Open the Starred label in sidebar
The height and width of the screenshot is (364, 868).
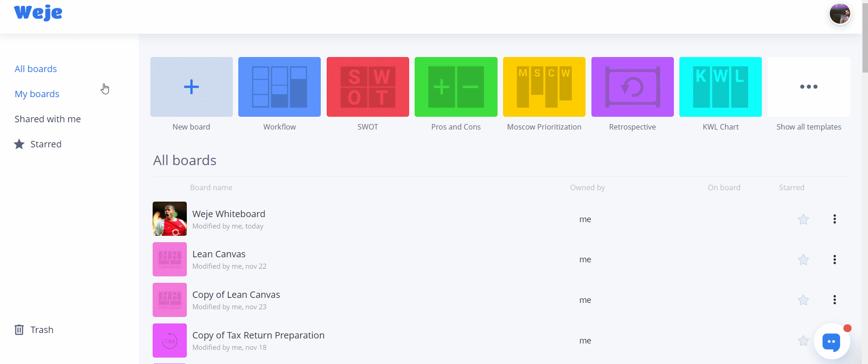(46, 144)
